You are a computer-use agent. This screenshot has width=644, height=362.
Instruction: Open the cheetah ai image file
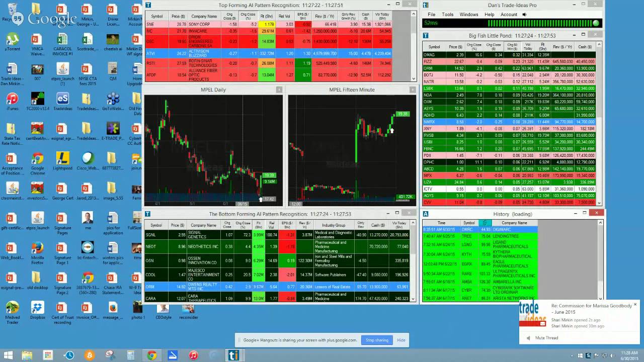113,43
